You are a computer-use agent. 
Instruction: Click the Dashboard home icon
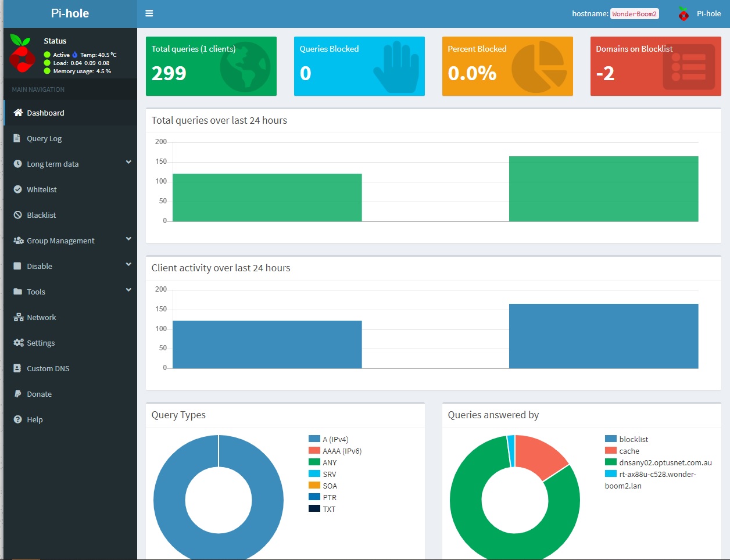pos(18,113)
